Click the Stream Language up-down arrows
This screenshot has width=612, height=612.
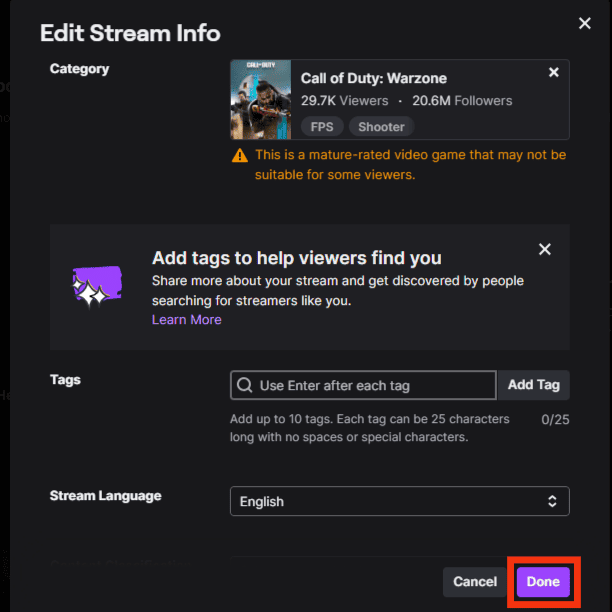(552, 501)
